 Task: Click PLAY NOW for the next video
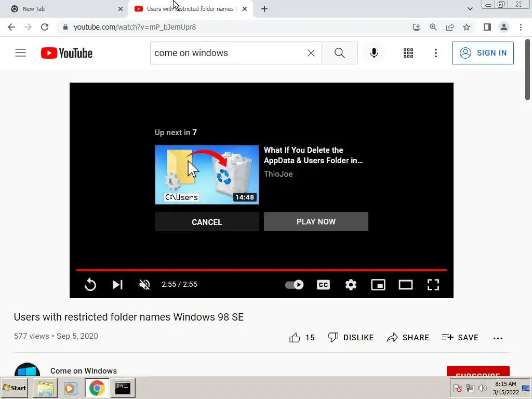pyautogui.click(x=316, y=221)
